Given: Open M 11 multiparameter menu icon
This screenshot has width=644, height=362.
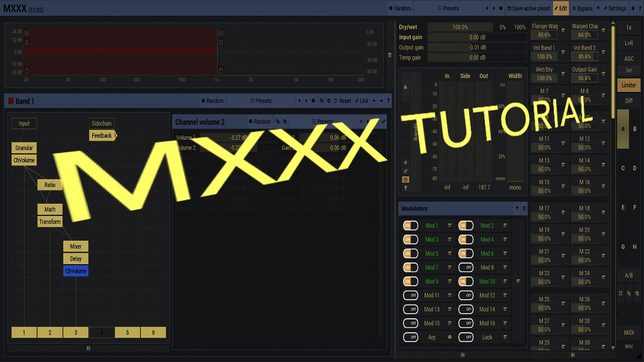Looking at the screenshot, I should click(563, 143).
